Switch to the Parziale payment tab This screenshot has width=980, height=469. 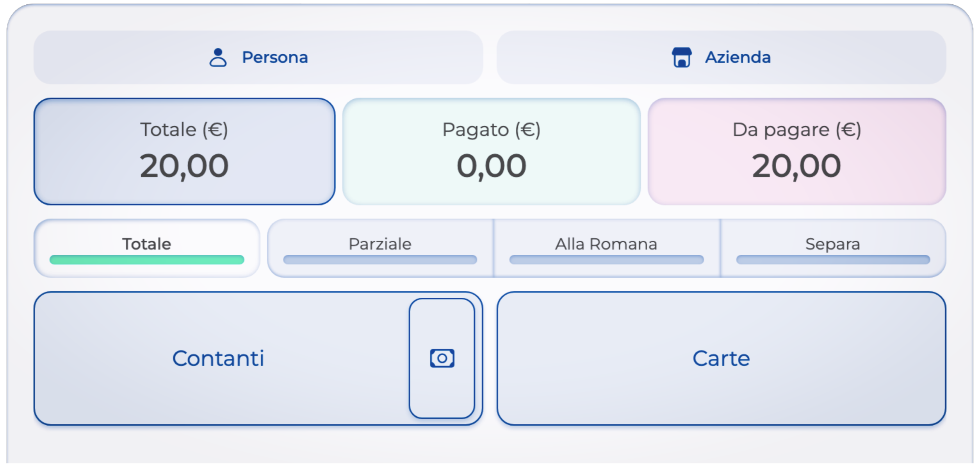point(380,244)
